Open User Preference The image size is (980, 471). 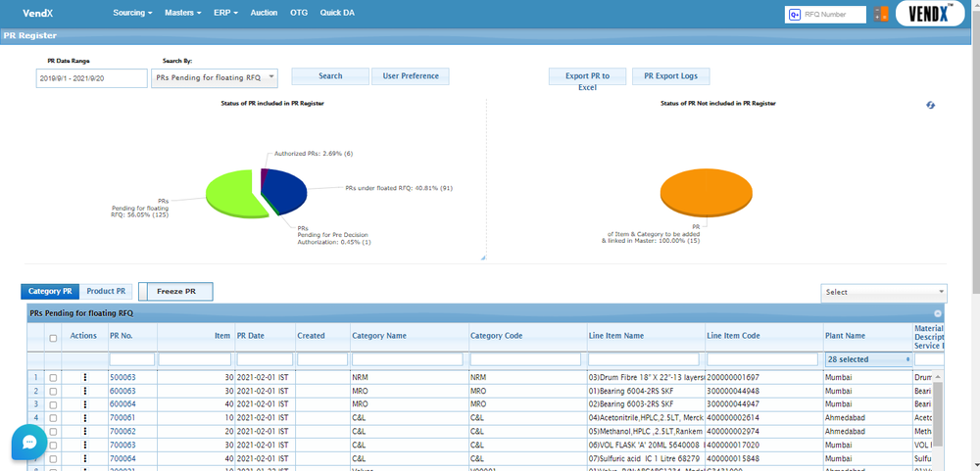[411, 76]
